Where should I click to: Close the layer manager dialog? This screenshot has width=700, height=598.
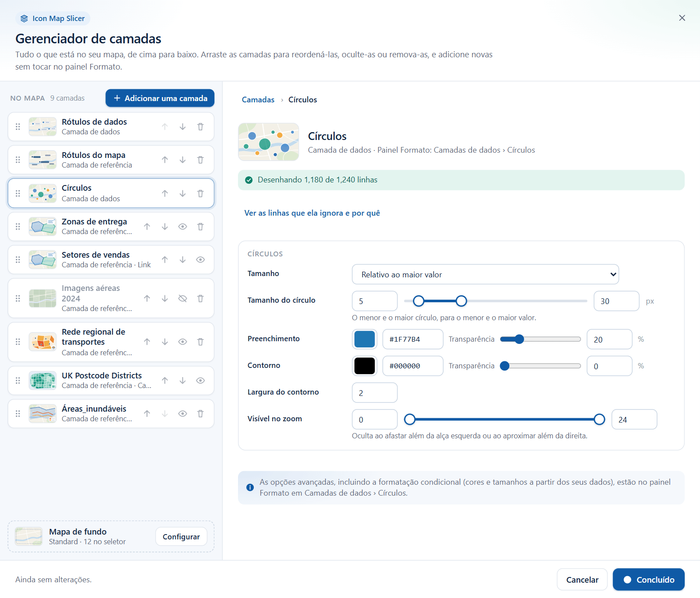pos(682,18)
